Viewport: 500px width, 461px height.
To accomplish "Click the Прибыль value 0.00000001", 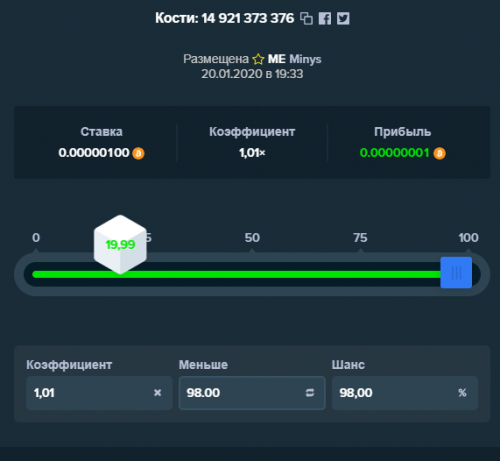I will click(x=395, y=153).
